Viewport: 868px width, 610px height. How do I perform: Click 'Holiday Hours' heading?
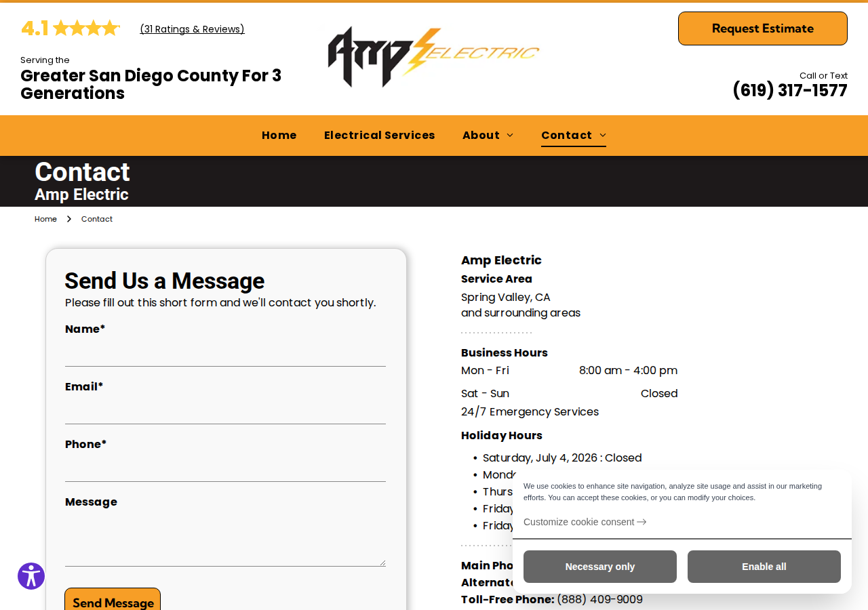[502, 435]
